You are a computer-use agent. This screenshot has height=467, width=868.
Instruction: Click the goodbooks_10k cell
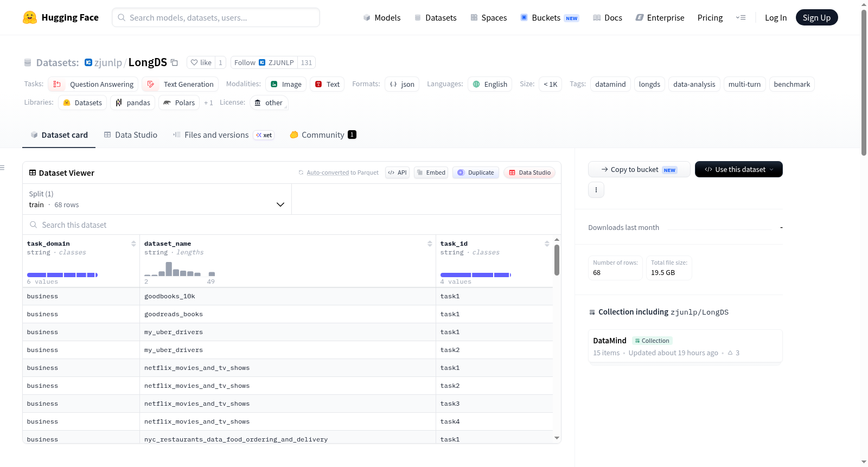click(288, 296)
